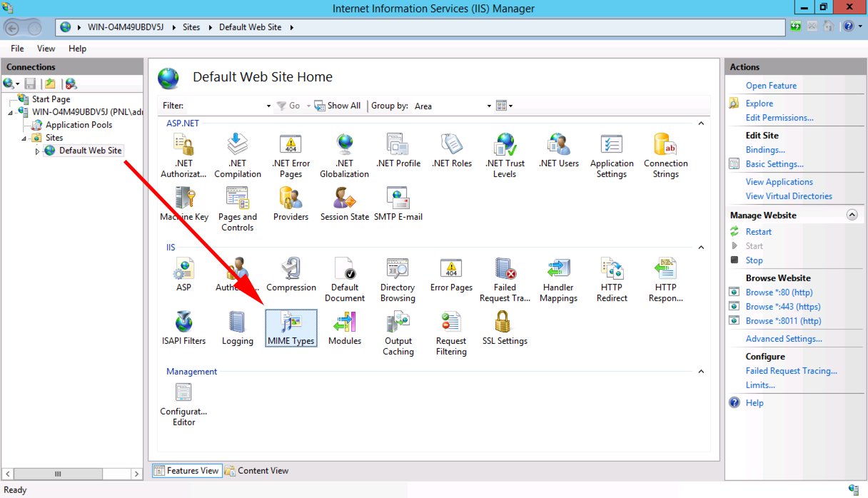Open the view mode dropdown button
Screen dimensions: 868x498
pos(505,106)
